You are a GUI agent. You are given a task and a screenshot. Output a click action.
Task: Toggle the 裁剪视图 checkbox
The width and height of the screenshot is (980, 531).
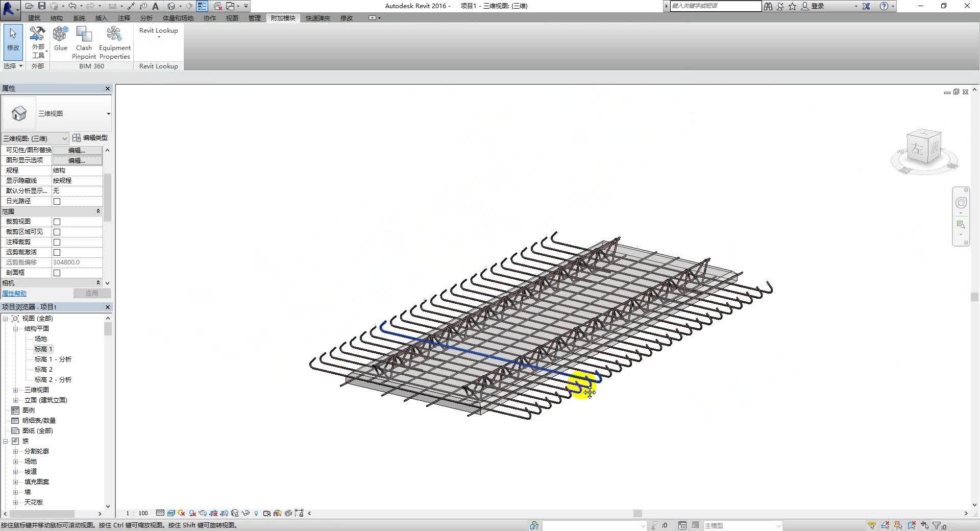click(57, 222)
